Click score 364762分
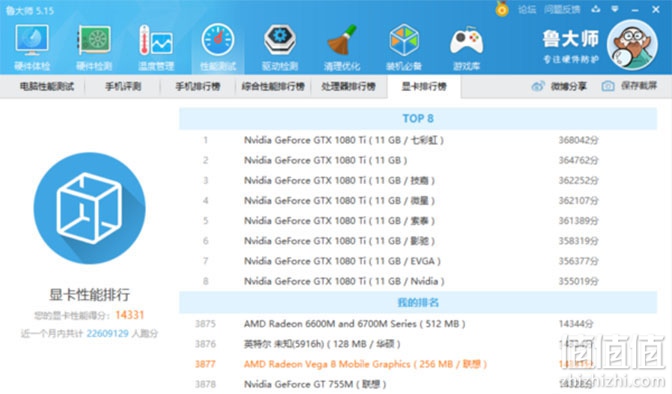 tap(578, 160)
